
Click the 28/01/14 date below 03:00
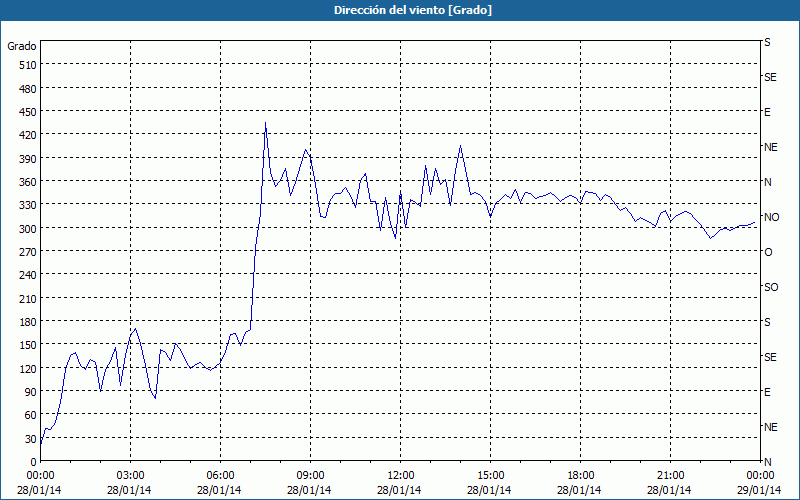click(129, 491)
